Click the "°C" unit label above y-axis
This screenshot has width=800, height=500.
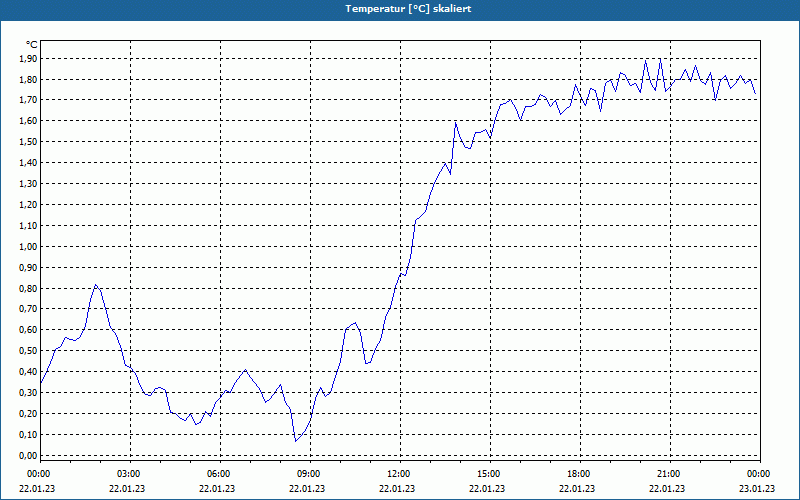click(x=31, y=45)
